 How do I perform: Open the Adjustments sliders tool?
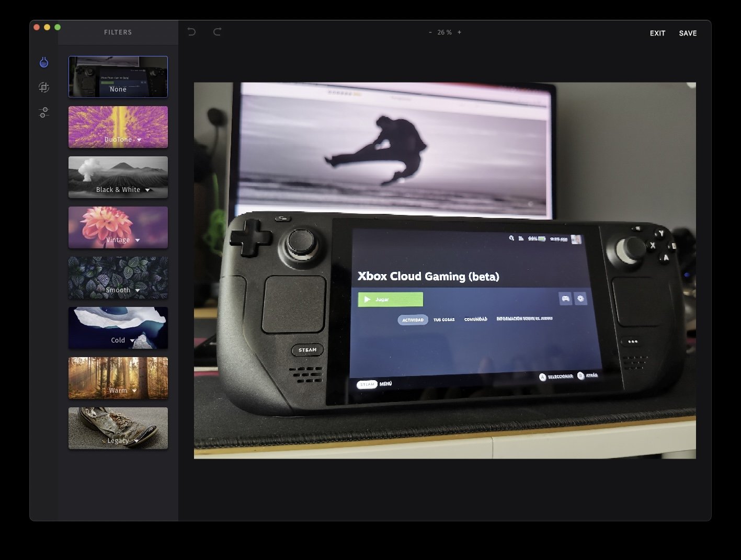click(x=44, y=112)
